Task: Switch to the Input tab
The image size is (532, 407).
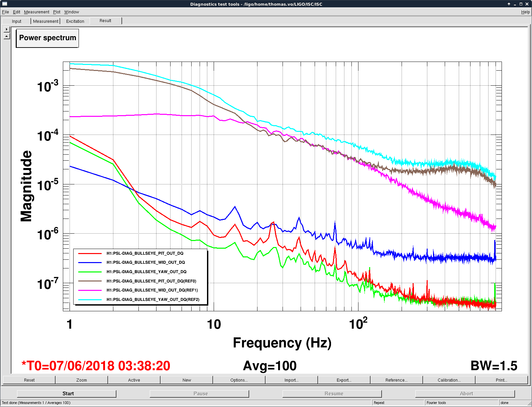Action: [x=16, y=21]
